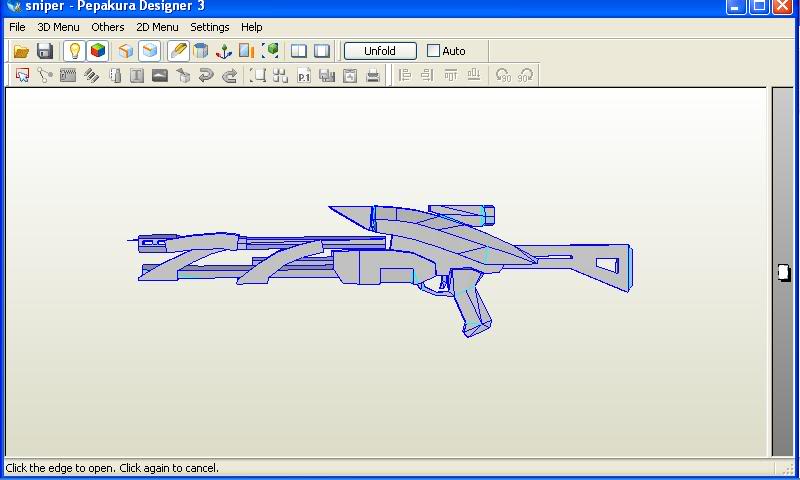Click the 3D axis arrows icon
The width and height of the screenshot is (800, 480).
[x=224, y=51]
